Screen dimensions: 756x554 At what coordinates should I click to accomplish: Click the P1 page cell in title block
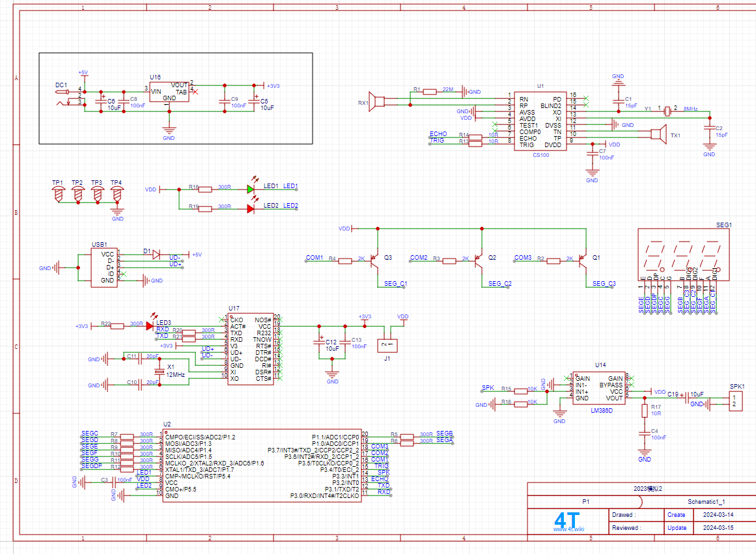click(586, 502)
